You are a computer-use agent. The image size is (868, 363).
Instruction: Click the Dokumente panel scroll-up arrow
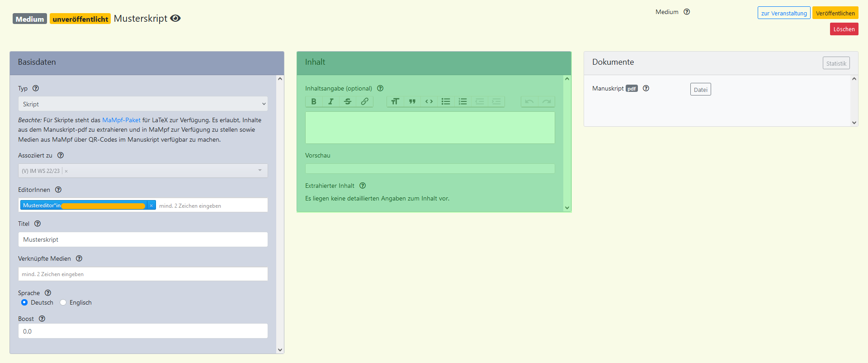coord(854,79)
